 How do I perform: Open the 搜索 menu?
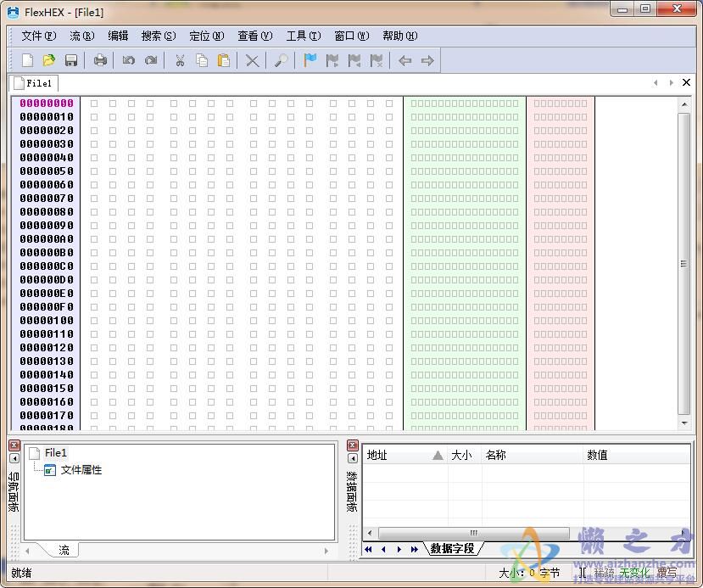pyautogui.click(x=156, y=36)
